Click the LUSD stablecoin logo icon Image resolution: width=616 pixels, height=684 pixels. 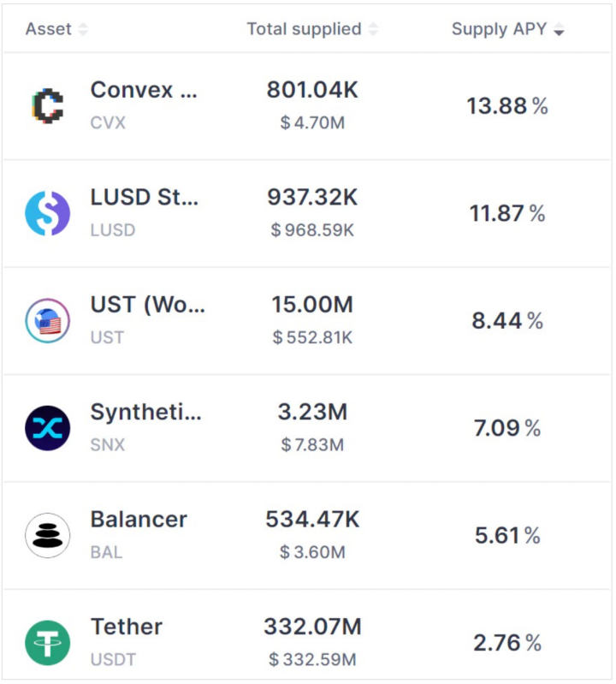pyautogui.click(x=48, y=213)
